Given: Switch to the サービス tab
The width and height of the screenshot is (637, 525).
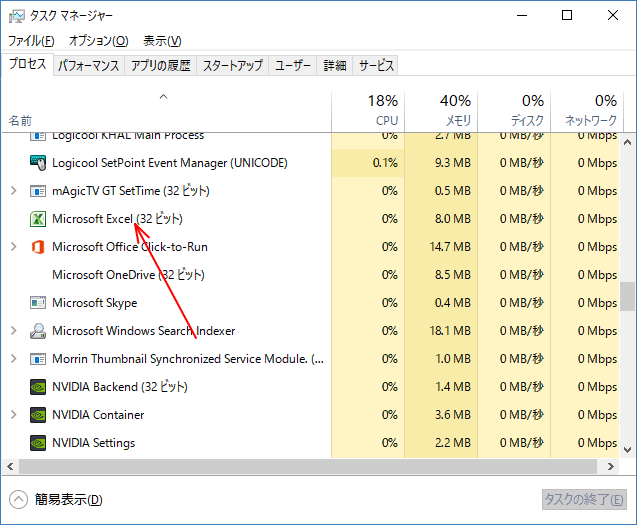Looking at the screenshot, I should pyautogui.click(x=376, y=65).
